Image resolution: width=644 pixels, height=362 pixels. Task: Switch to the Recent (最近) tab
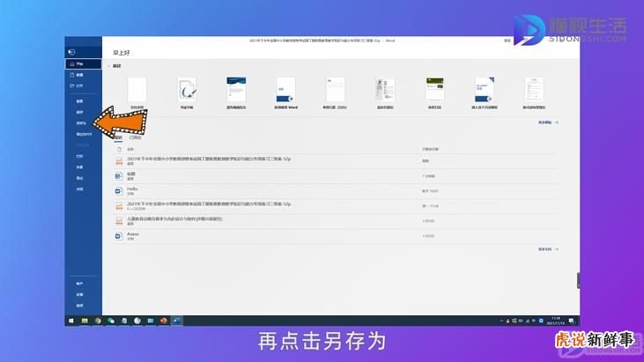pos(118,137)
